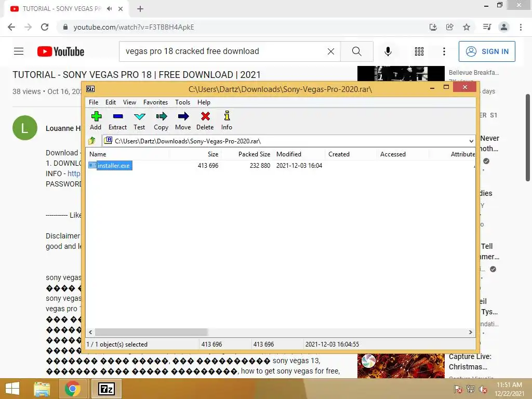The image size is (532, 399).
Task: Click the horizontal scrollbar left arrow in 7-Zip
Action: pyautogui.click(x=90, y=332)
